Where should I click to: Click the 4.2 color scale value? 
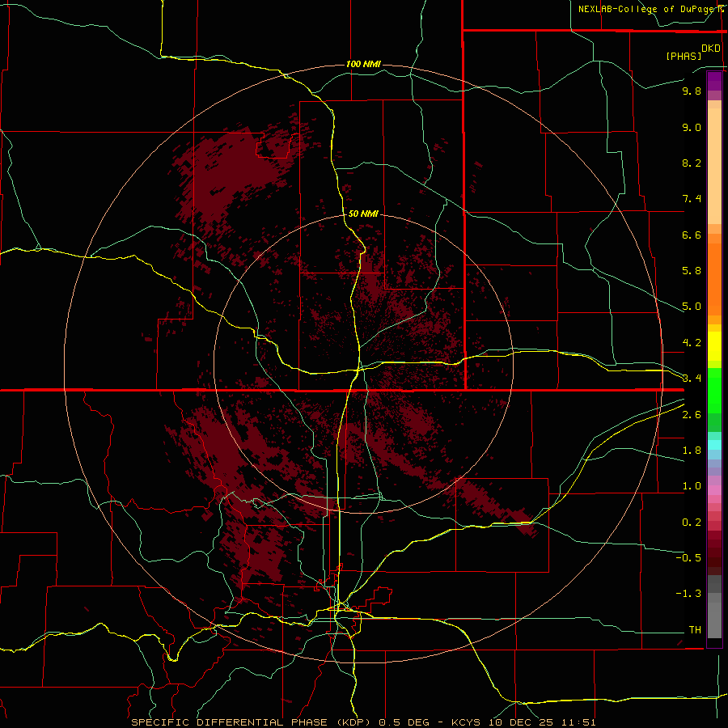coord(692,343)
